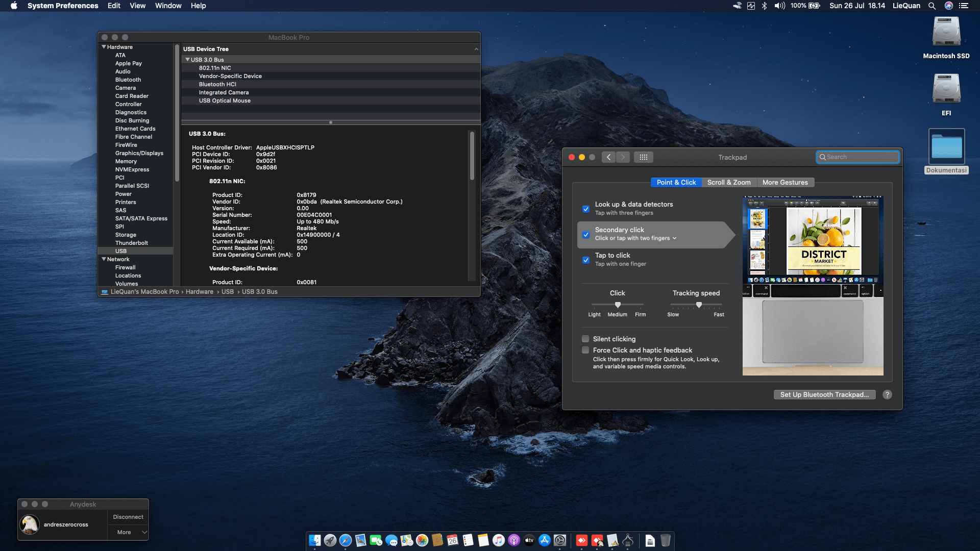Click USB Device Tree sort chevron
The height and width of the screenshot is (551, 980).
coord(476,49)
